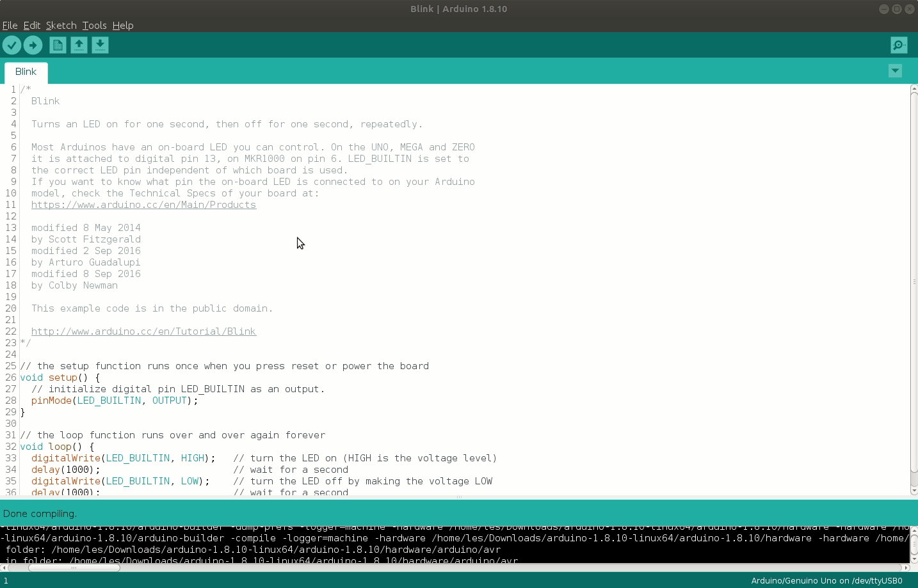Click the 'delay(1000);' on line 34

coord(66,470)
